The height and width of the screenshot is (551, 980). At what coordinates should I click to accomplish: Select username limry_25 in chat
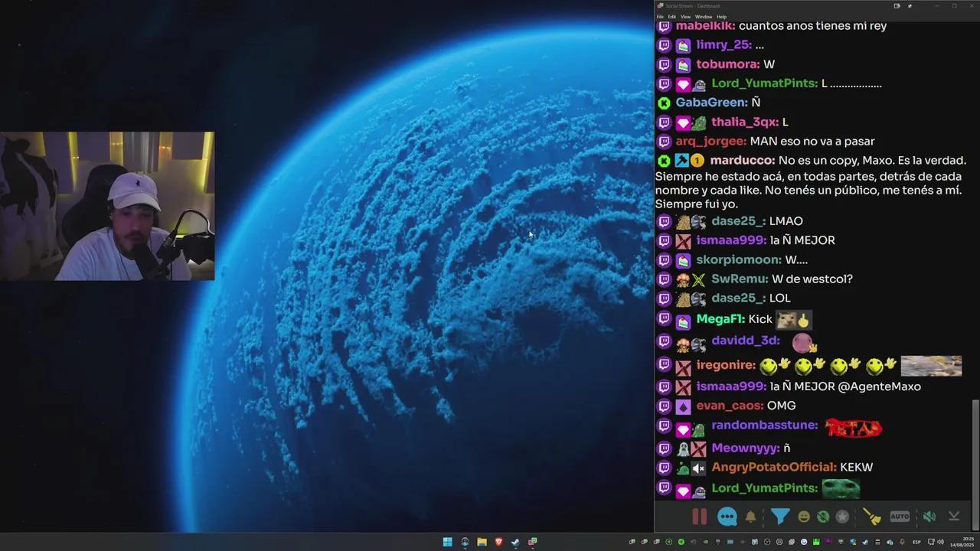(724, 45)
